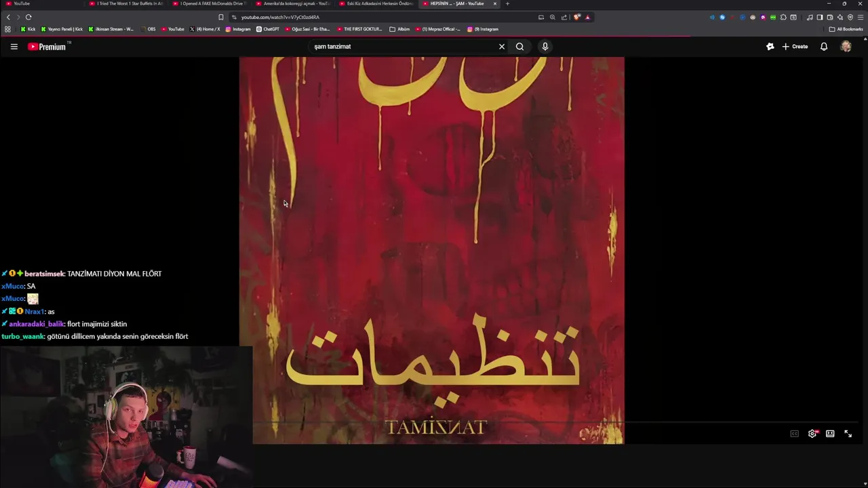The image size is (868, 488).
Task: Click the address bar URL
Action: pos(280,17)
